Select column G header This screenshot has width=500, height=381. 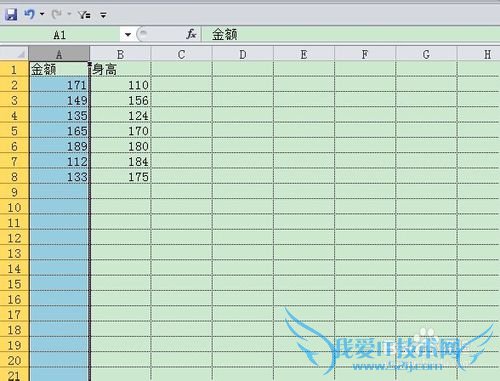click(x=426, y=54)
